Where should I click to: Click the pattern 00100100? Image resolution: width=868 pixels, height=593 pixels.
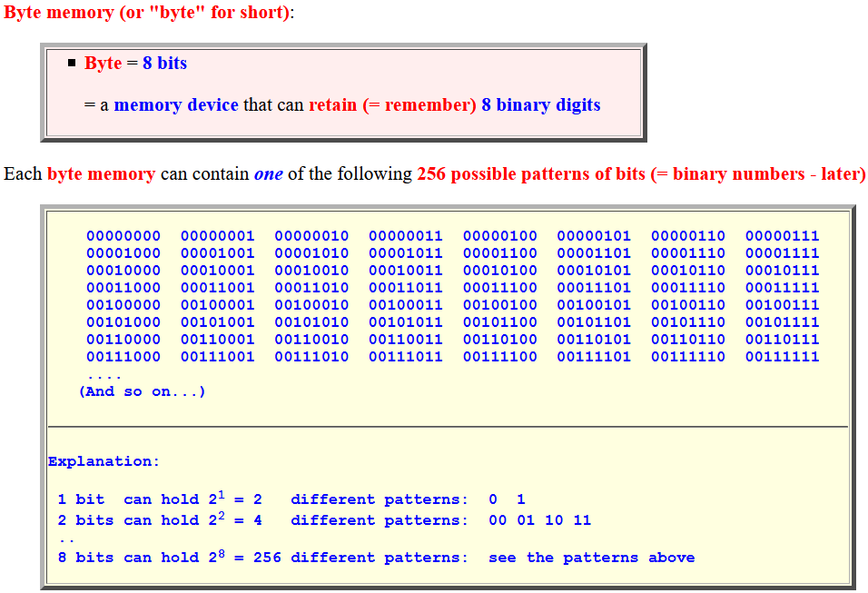click(500, 305)
